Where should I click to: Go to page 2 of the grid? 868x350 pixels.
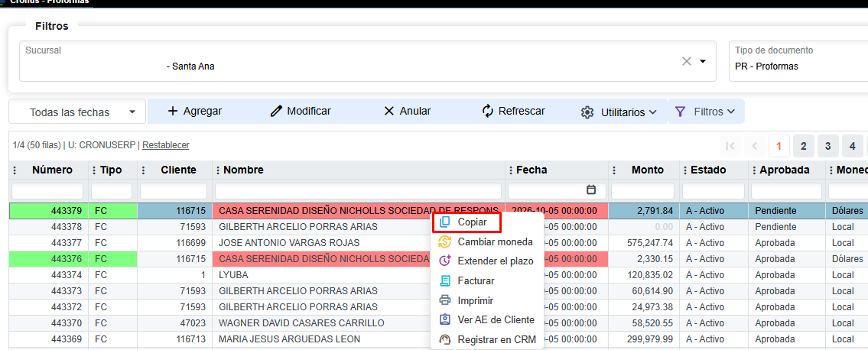coord(803,146)
